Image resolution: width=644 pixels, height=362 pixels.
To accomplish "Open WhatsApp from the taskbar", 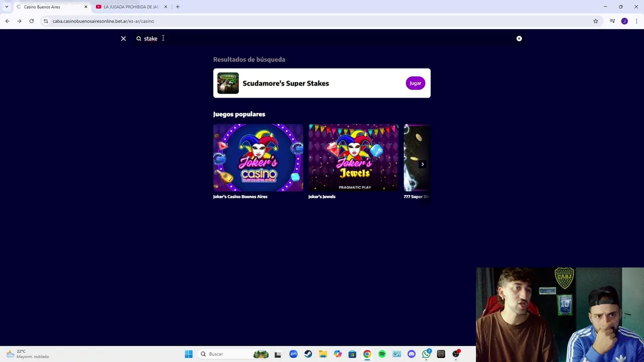I will 426,354.
